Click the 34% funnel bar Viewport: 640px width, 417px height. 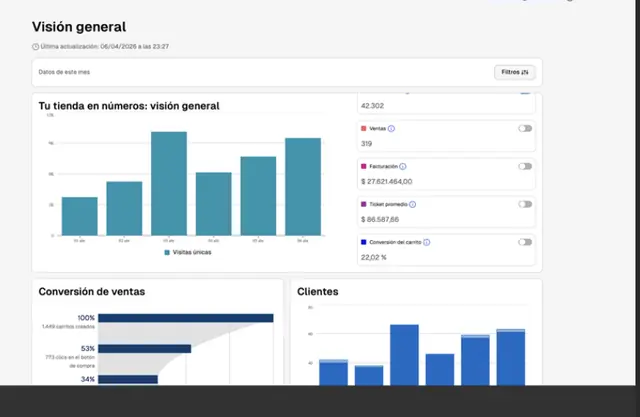128,379
